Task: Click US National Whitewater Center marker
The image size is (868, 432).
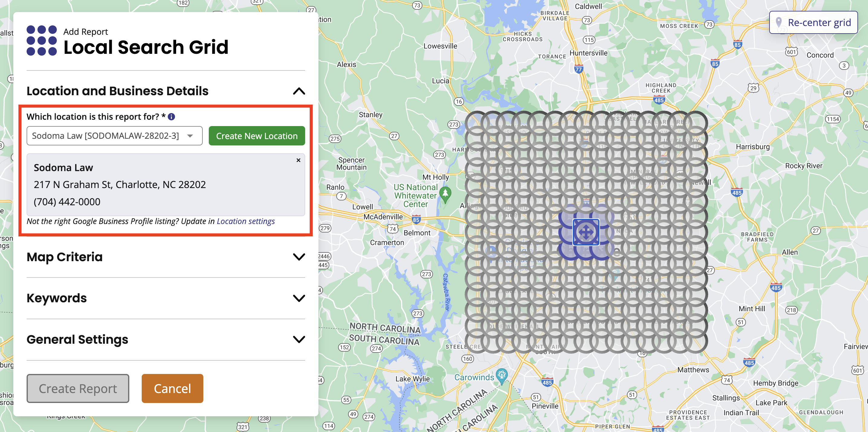Action: pyautogui.click(x=445, y=195)
